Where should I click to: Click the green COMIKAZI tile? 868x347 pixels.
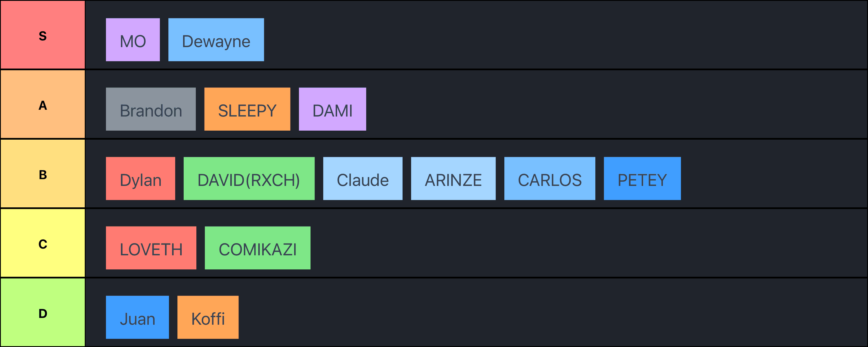pos(257,248)
